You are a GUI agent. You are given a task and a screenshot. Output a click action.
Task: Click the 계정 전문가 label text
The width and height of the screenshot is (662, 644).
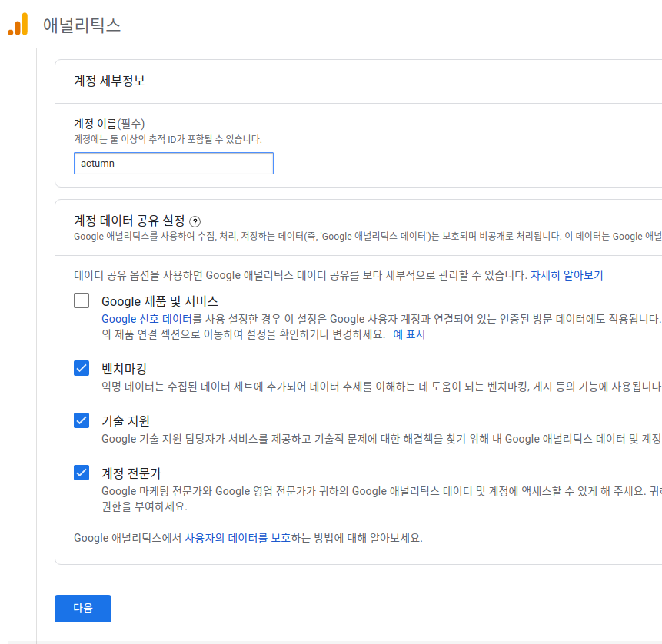(x=131, y=473)
